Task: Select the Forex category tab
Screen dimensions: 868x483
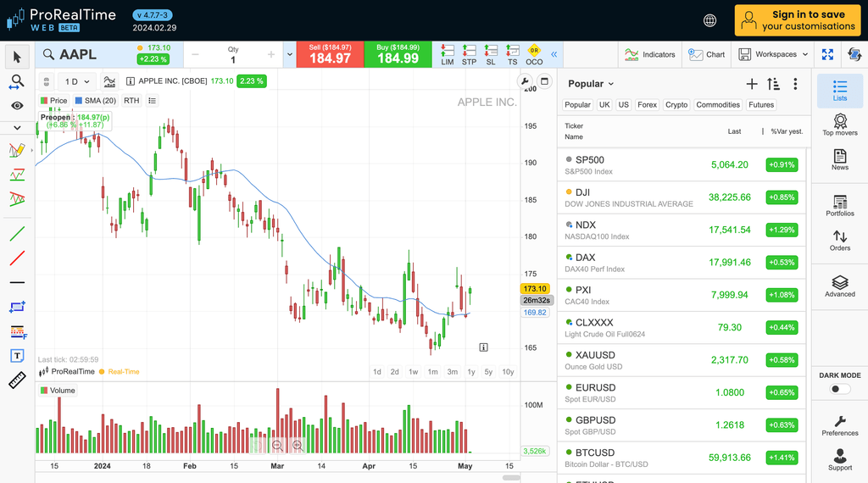Action: click(647, 105)
